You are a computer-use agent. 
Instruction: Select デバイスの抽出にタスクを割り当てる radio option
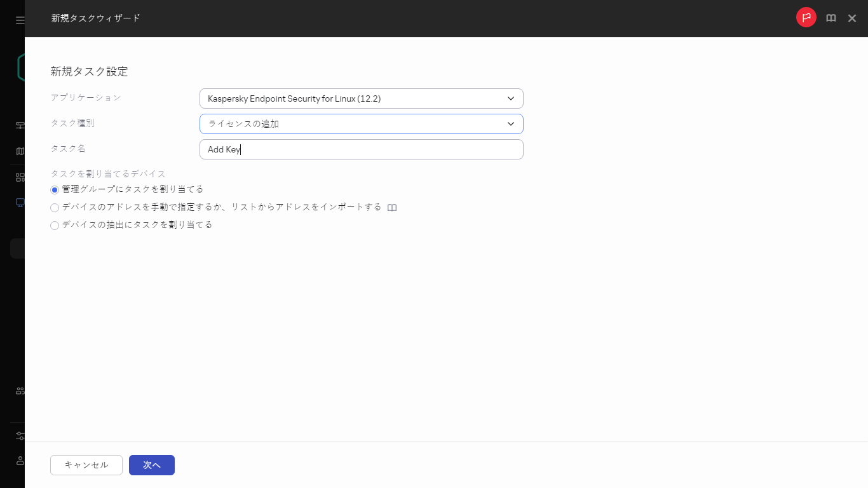[x=55, y=225]
